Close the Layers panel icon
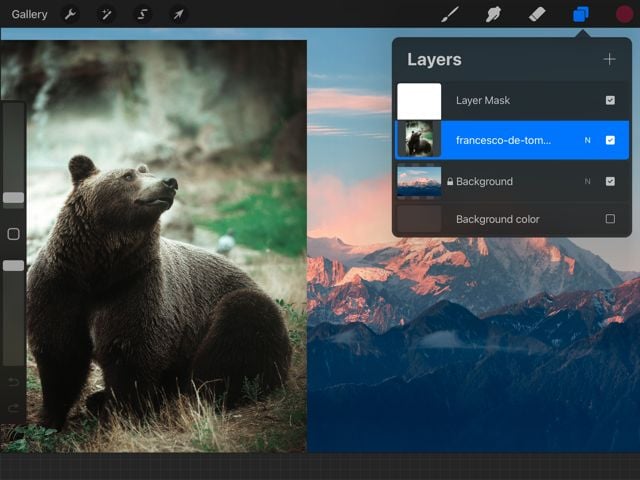Screen dimensions: 640x480 click(x=580, y=14)
